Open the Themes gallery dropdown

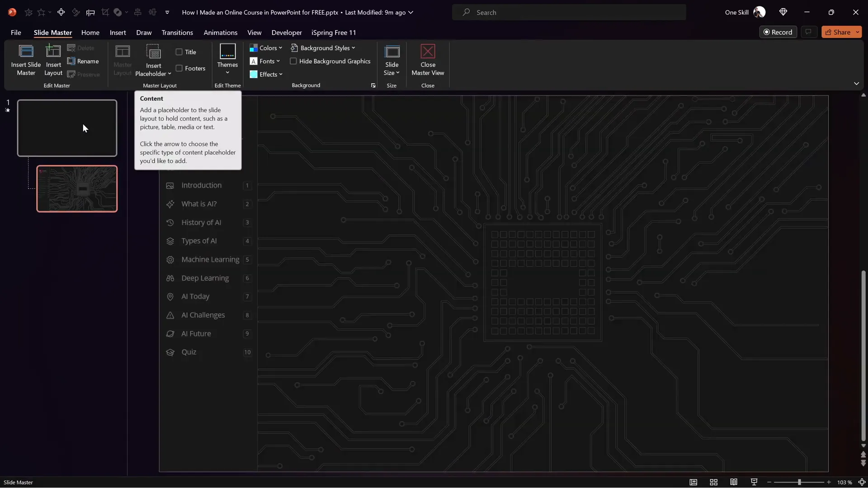pyautogui.click(x=227, y=72)
